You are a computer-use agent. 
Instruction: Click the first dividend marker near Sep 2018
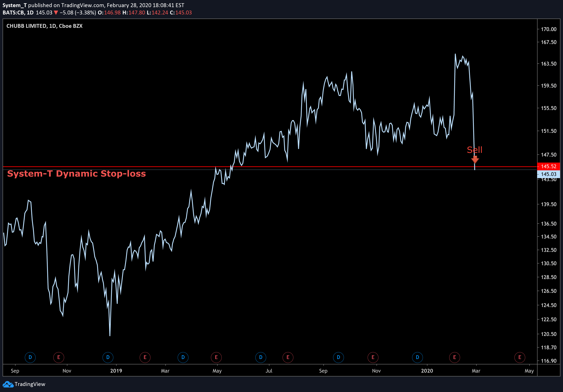[x=30, y=357]
